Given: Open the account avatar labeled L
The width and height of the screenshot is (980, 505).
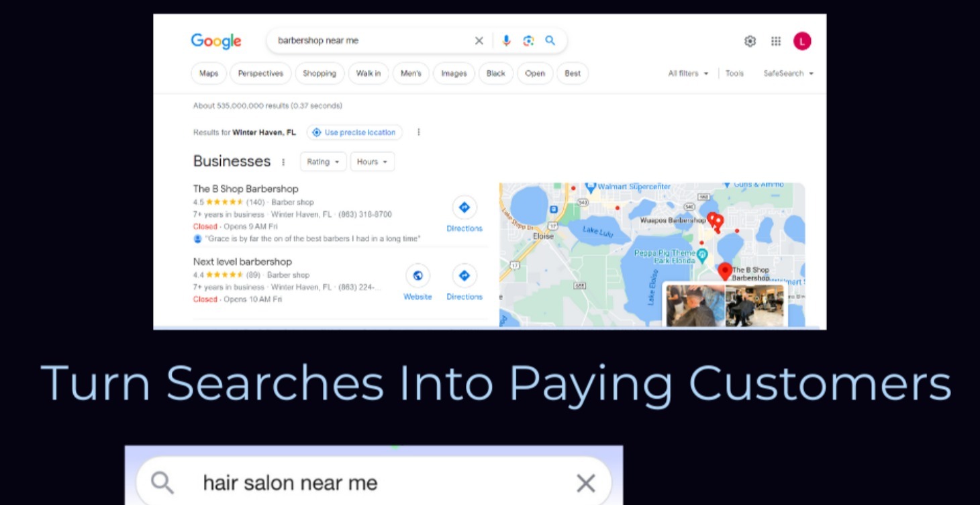Looking at the screenshot, I should (802, 41).
